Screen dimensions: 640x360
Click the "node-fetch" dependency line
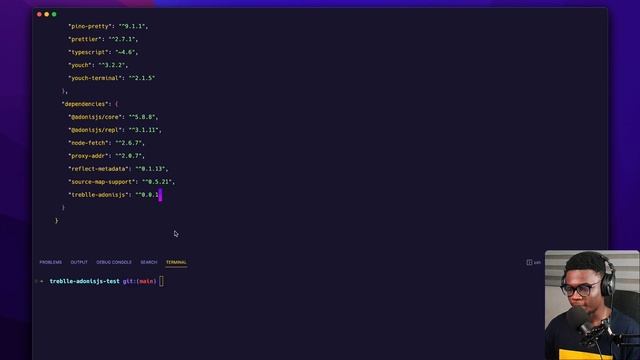point(107,143)
